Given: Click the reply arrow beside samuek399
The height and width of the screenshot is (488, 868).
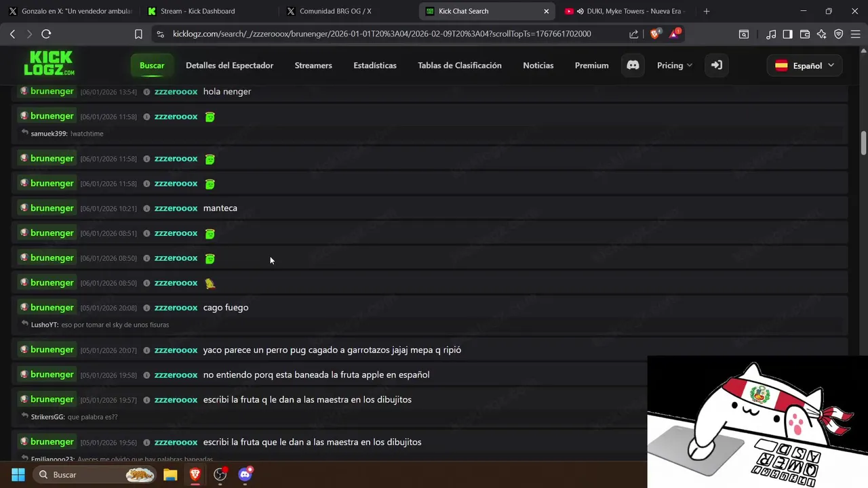Looking at the screenshot, I should click(25, 134).
